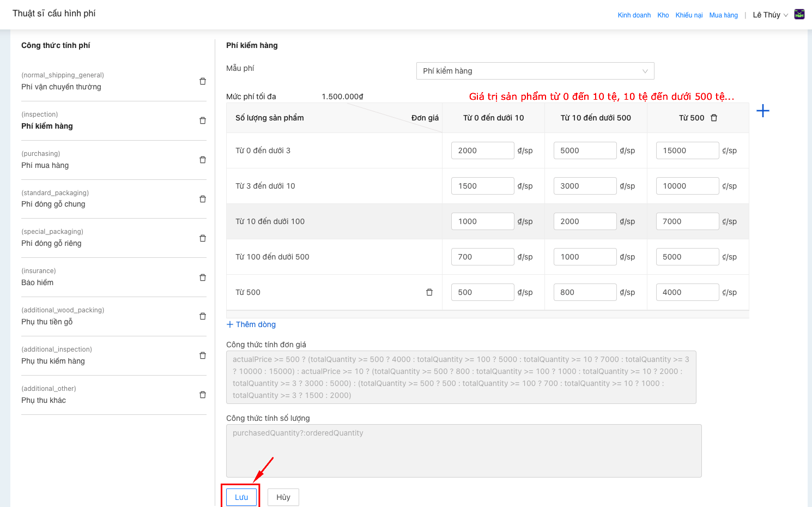Viewport: 812px width, 507px height.
Task: Open the Kinh doanh menu
Action: [634, 15]
